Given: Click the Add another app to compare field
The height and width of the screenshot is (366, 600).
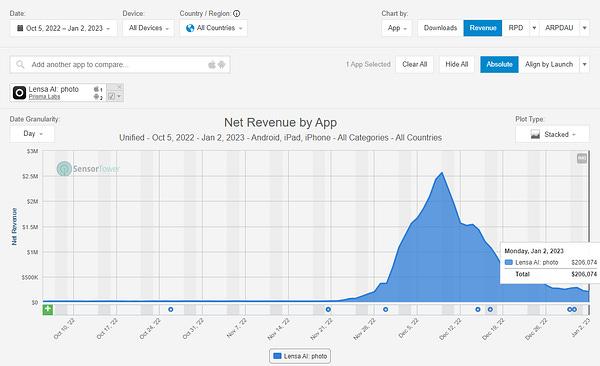Looking at the screenshot, I should [x=120, y=65].
